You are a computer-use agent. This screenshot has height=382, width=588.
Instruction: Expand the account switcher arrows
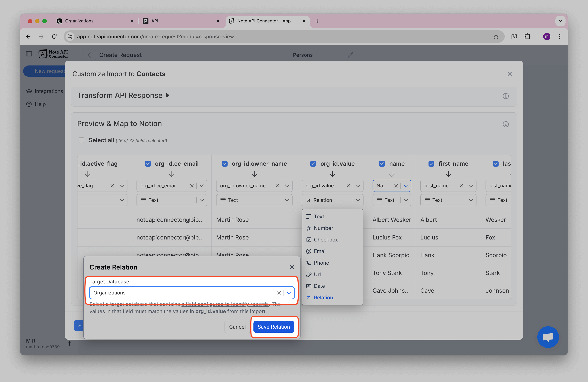point(69,343)
